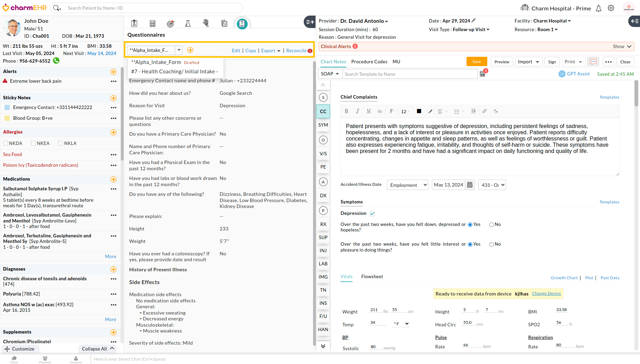640x364 pixels.
Task: Open the Employment accident type dropdown
Action: tap(408, 185)
